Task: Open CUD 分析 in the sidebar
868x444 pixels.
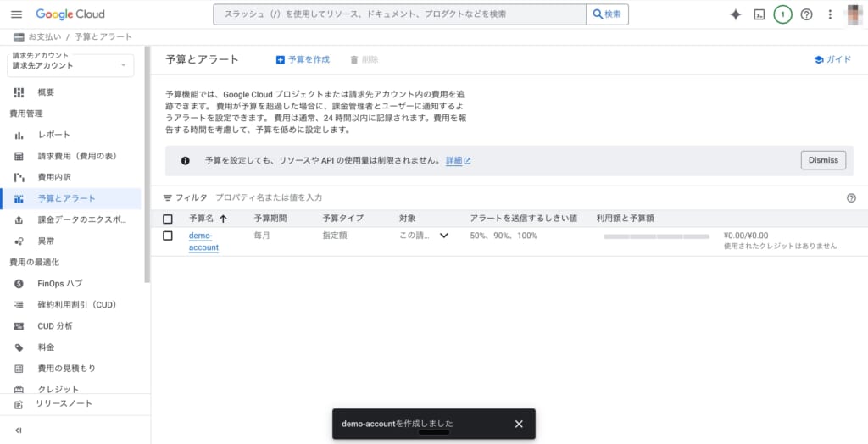Action: 71,326
